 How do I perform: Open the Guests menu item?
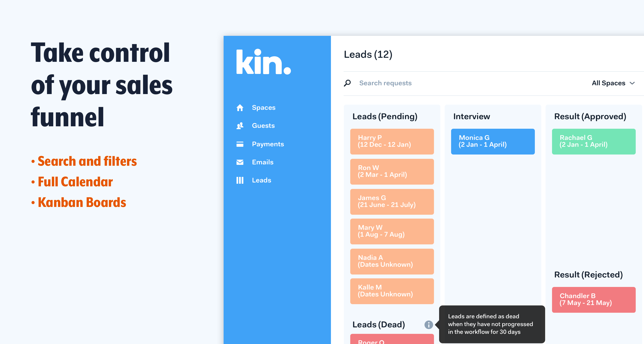click(263, 126)
